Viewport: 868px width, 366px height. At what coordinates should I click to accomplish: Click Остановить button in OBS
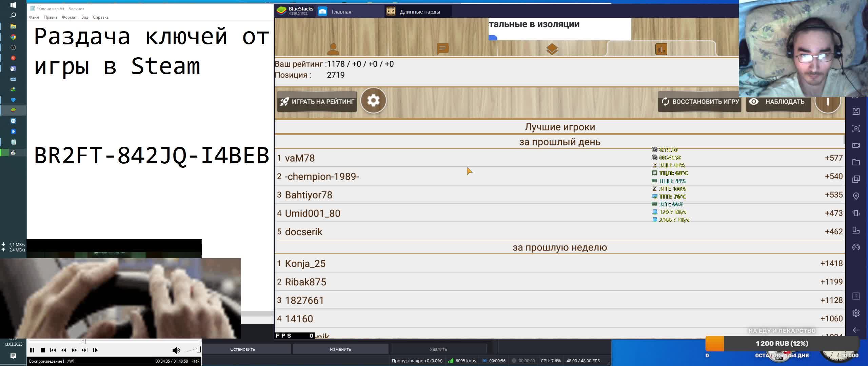(x=242, y=349)
